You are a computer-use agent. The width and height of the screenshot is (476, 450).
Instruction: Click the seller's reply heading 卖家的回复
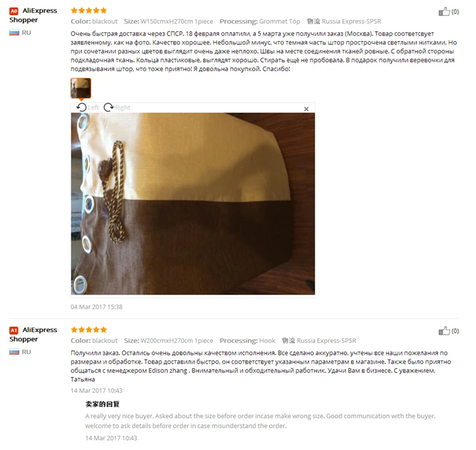coord(102,404)
